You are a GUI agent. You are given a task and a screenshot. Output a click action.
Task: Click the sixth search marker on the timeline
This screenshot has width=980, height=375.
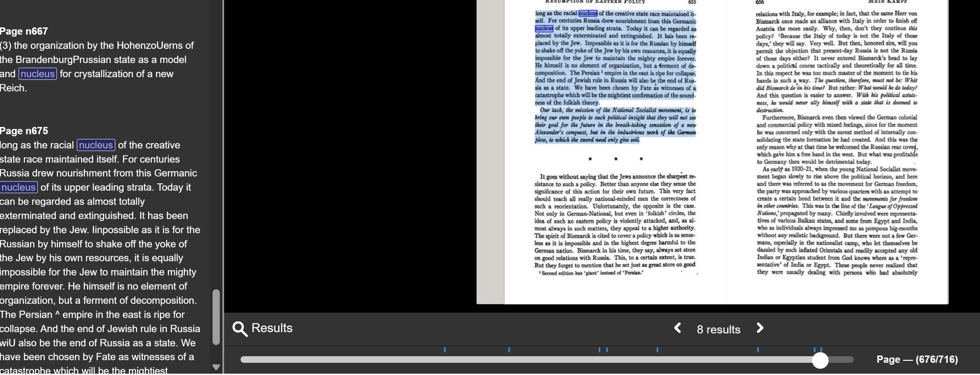tap(758, 350)
